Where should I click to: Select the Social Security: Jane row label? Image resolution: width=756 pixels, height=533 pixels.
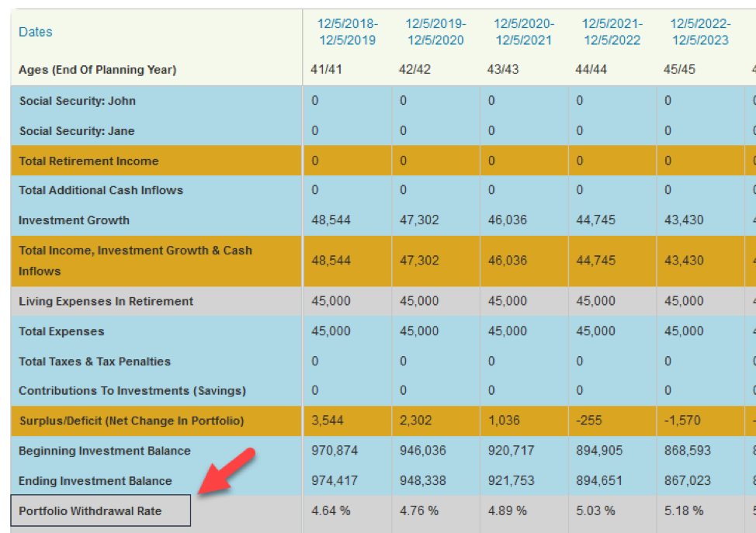tap(77, 131)
